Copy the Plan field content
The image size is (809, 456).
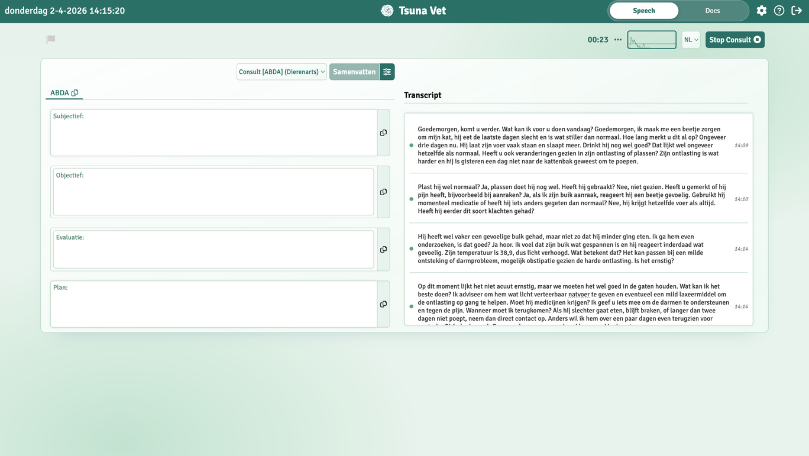click(383, 303)
